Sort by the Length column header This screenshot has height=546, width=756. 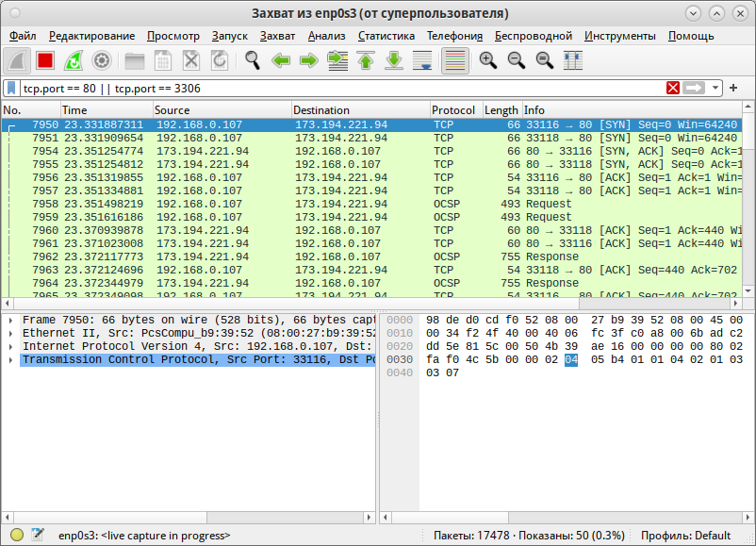tap(502, 110)
